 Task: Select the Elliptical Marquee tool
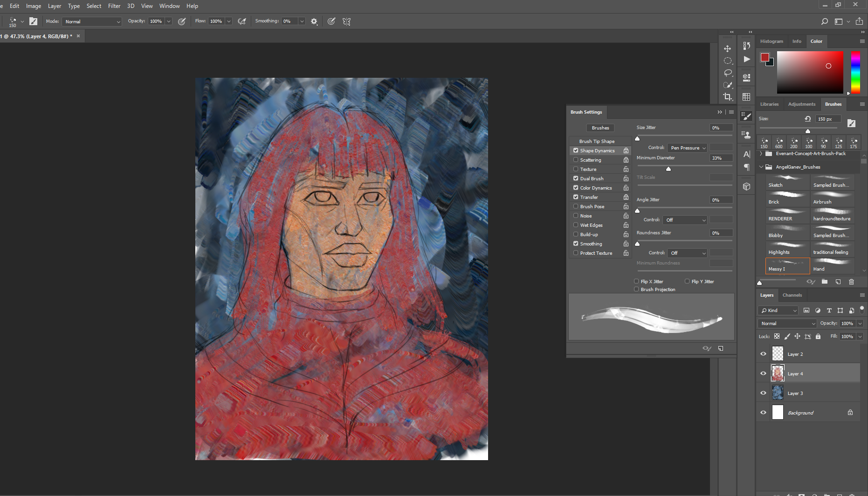pyautogui.click(x=727, y=61)
